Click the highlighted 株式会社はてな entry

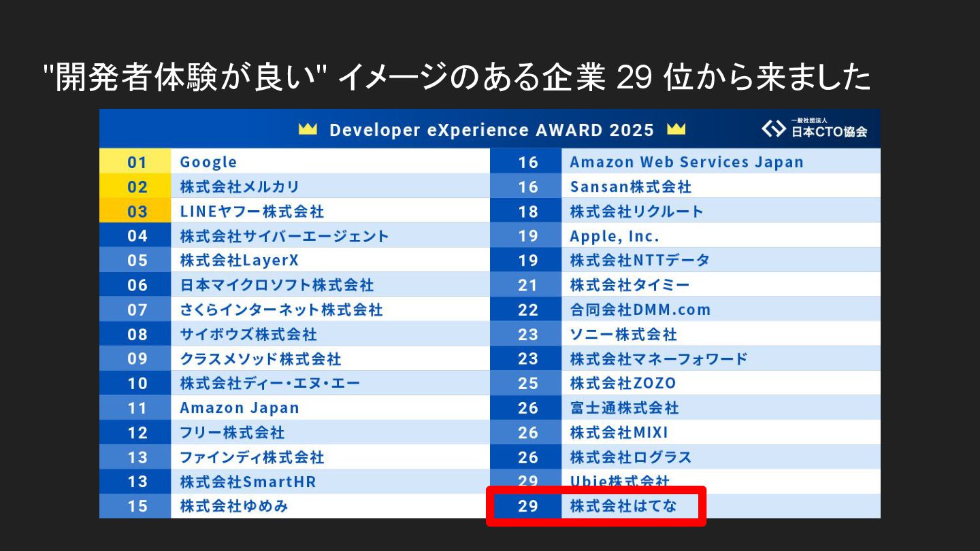pos(623,506)
